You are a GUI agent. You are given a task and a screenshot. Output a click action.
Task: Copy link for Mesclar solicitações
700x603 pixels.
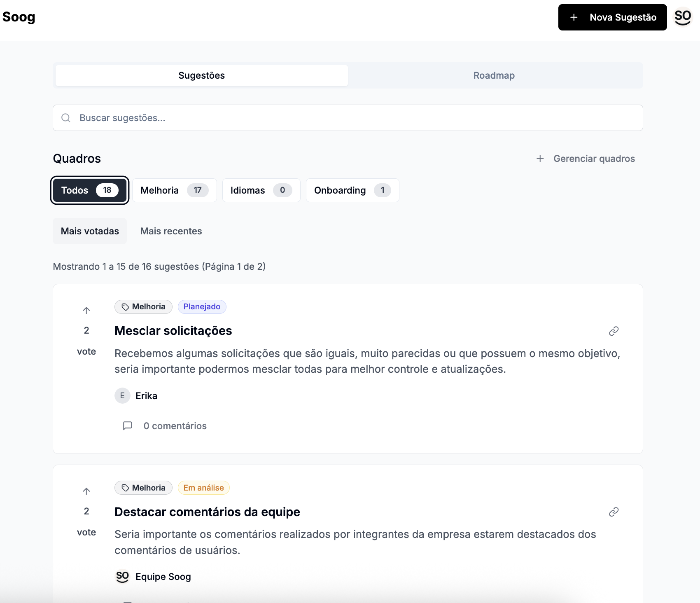click(x=614, y=331)
